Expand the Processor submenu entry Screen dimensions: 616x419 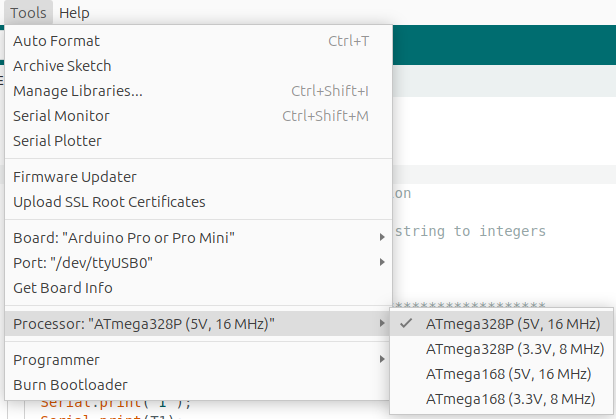(199, 324)
